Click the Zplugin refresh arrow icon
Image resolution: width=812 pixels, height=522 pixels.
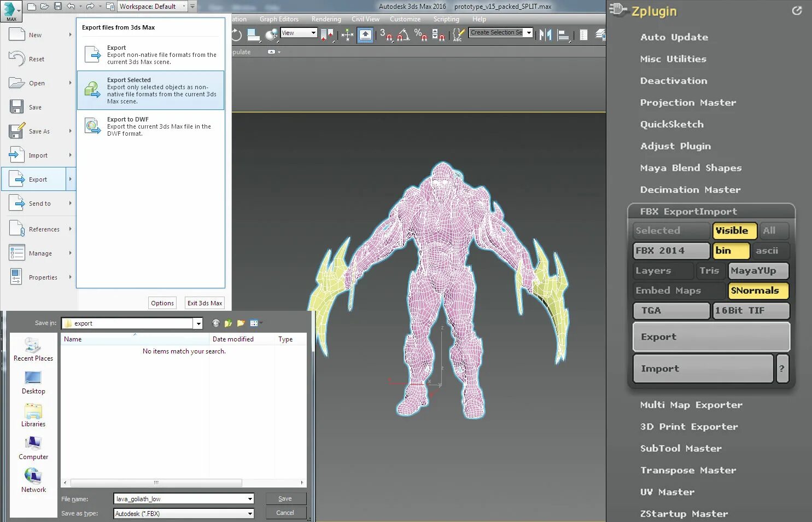click(x=797, y=10)
